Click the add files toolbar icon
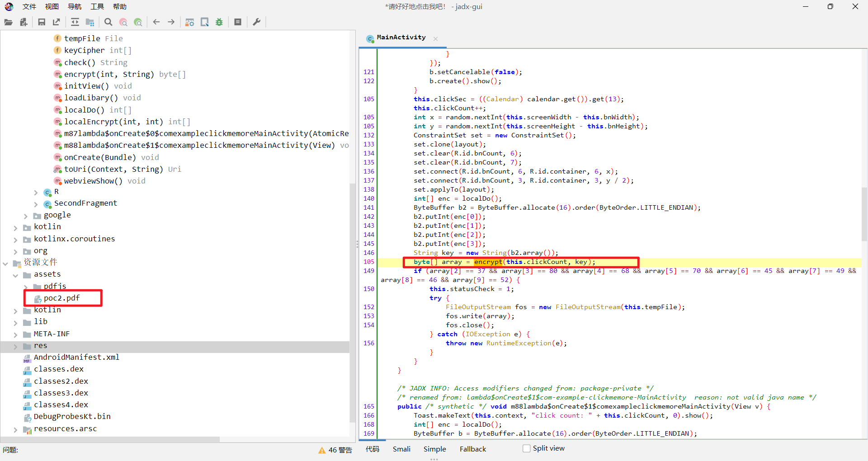The height and width of the screenshot is (461, 868). coord(24,22)
